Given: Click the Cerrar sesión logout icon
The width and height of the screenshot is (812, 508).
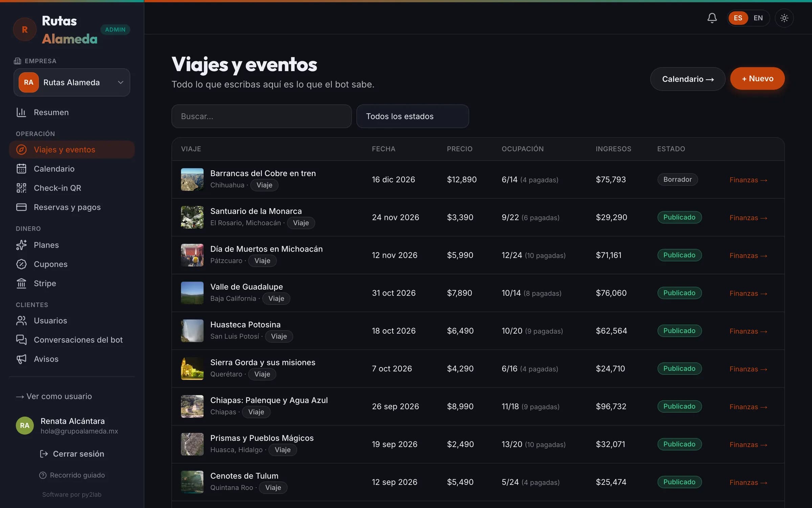Looking at the screenshot, I should pos(44,454).
